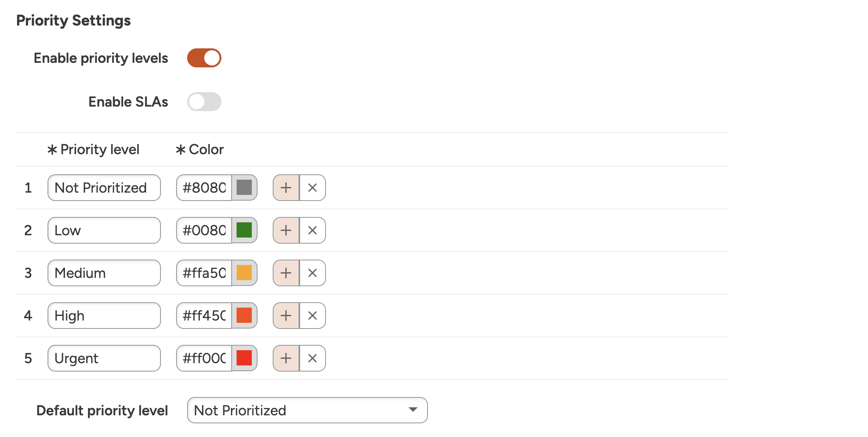Turn on the Enable SLAs switch
Screen dimensions: 868x437
coord(204,102)
